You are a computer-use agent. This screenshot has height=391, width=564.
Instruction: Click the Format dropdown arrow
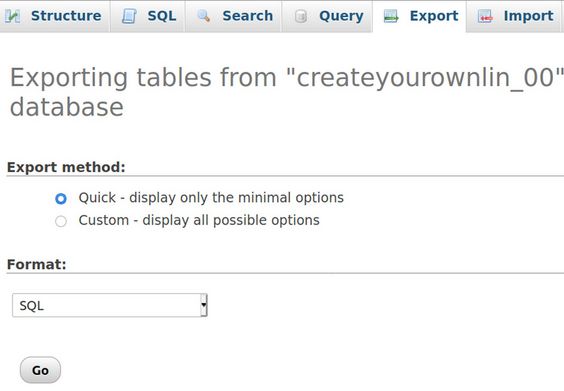point(204,305)
